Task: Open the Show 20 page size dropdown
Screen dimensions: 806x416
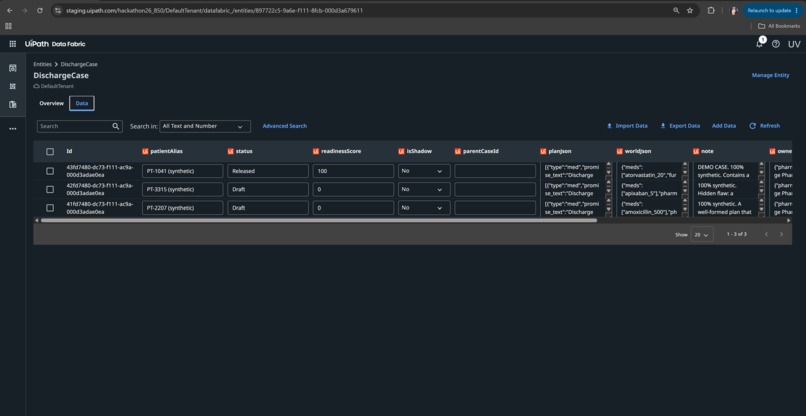Action: tap(702, 234)
